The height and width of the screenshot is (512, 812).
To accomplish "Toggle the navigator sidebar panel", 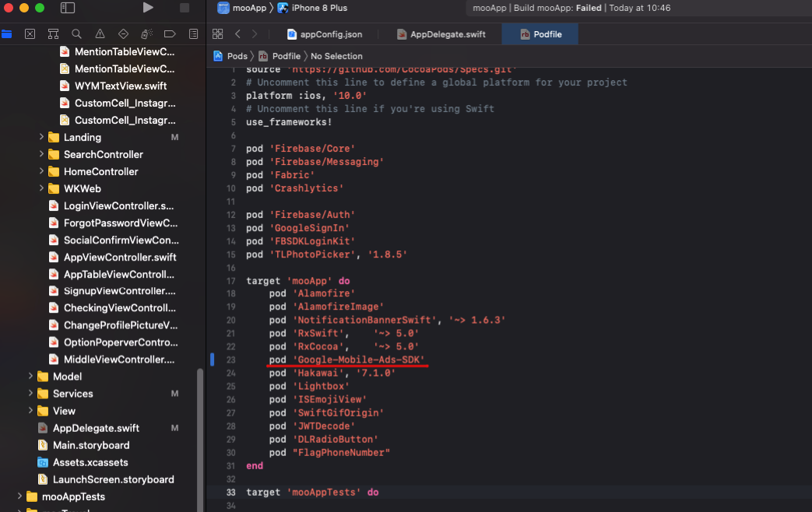I will [68, 8].
